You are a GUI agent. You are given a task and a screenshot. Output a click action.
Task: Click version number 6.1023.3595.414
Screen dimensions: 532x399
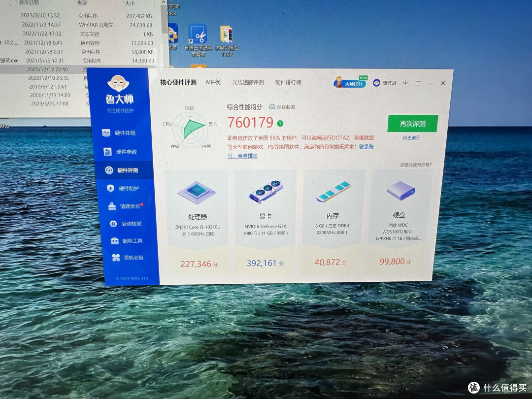[x=132, y=278]
